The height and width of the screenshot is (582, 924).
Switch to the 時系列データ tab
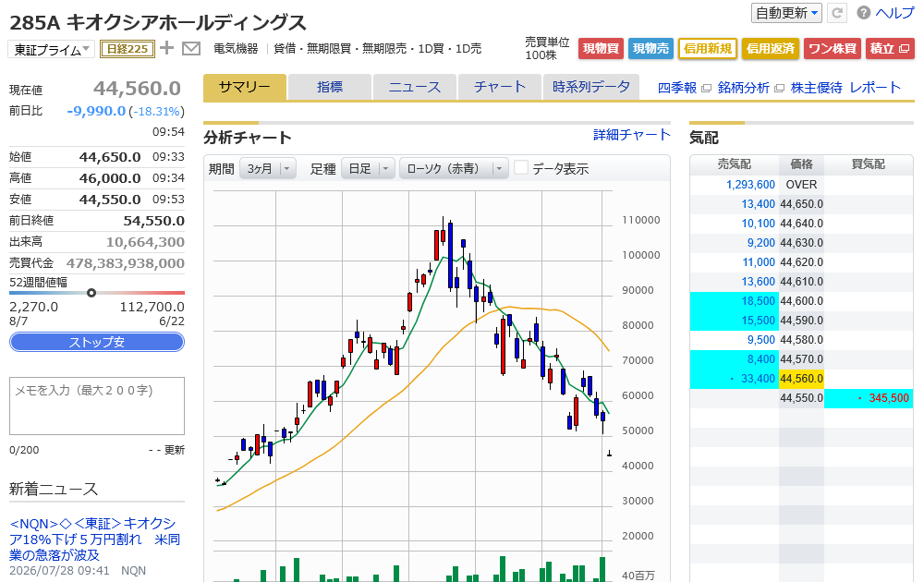click(590, 87)
